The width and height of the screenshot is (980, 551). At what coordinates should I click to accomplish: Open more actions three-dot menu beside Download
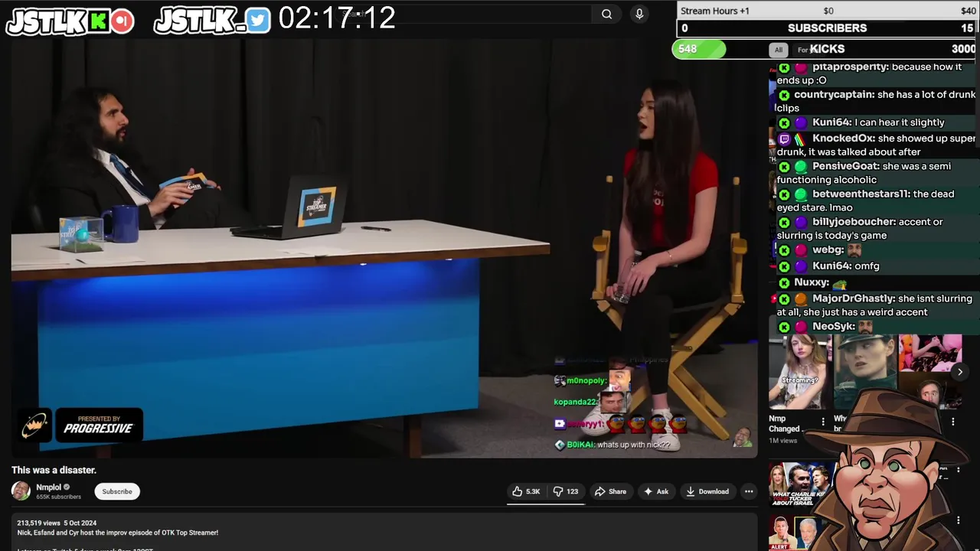tap(749, 491)
